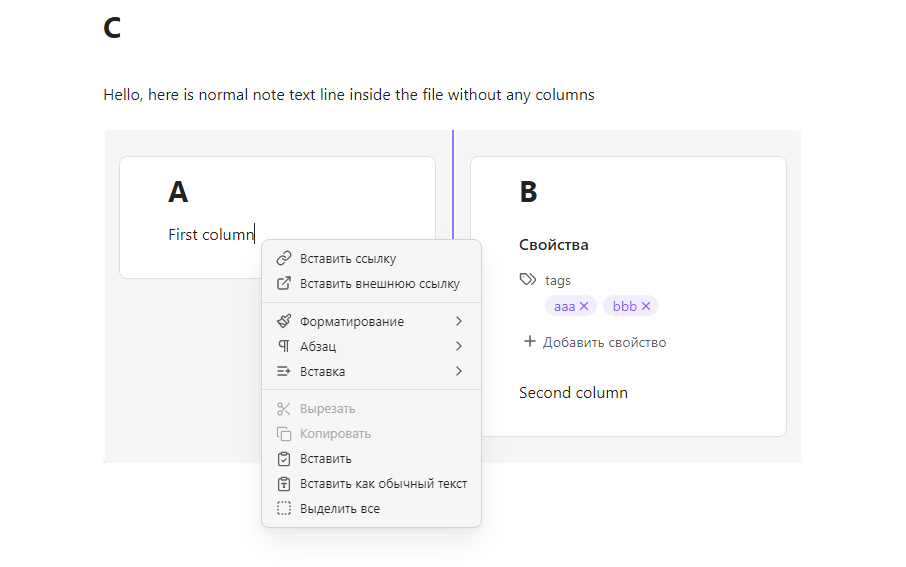The image size is (906, 567).
Task: Click the tags property name field
Action: point(558,281)
